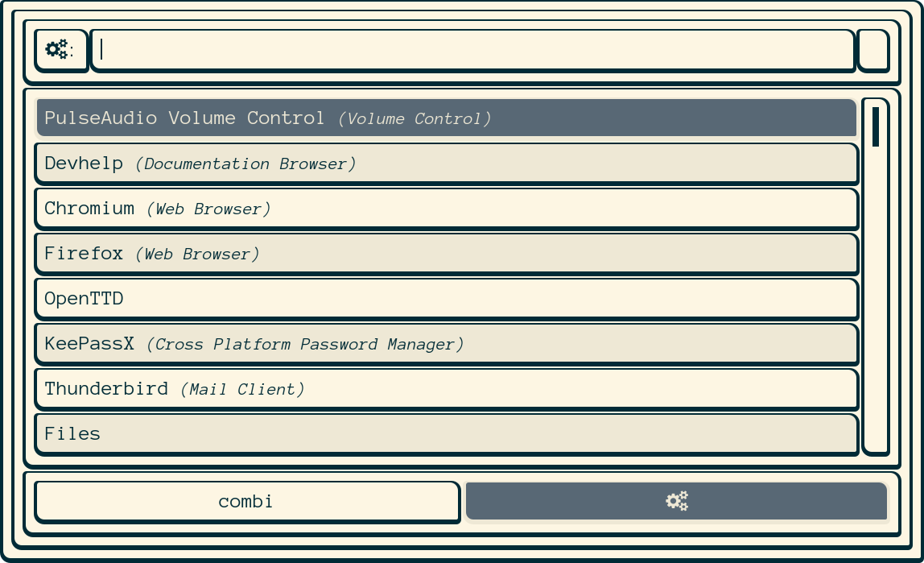Open Thunderbird mail client
Image resolution: width=924 pixels, height=563 pixels.
pyautogui.click(x=106, y=389)
